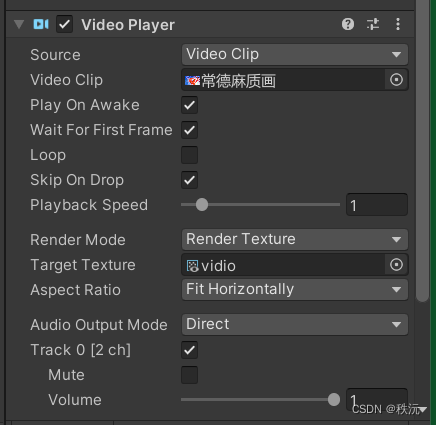Click the Volume label
This screenshot has width=436, height=425.
(x=75, y=400)
